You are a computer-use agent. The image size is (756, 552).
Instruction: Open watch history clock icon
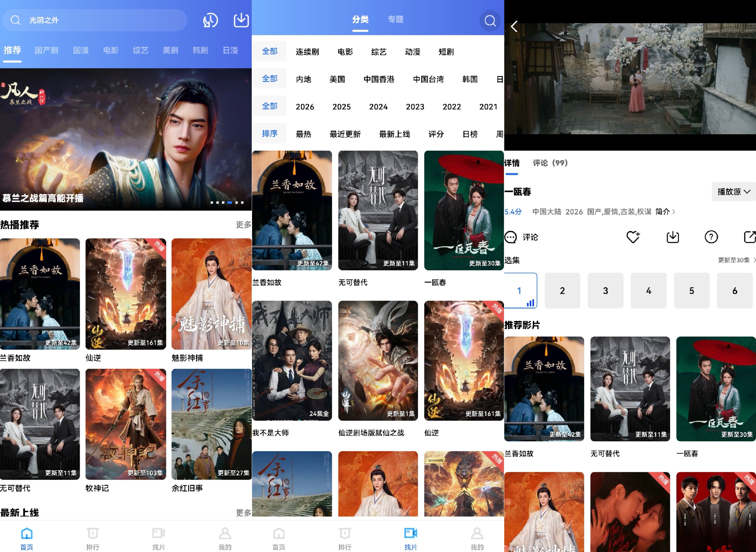210,20
